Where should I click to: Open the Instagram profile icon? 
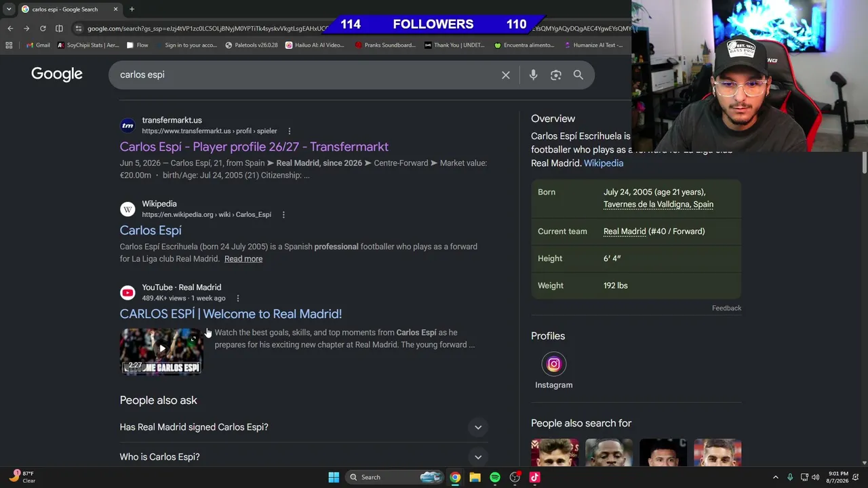554,364
